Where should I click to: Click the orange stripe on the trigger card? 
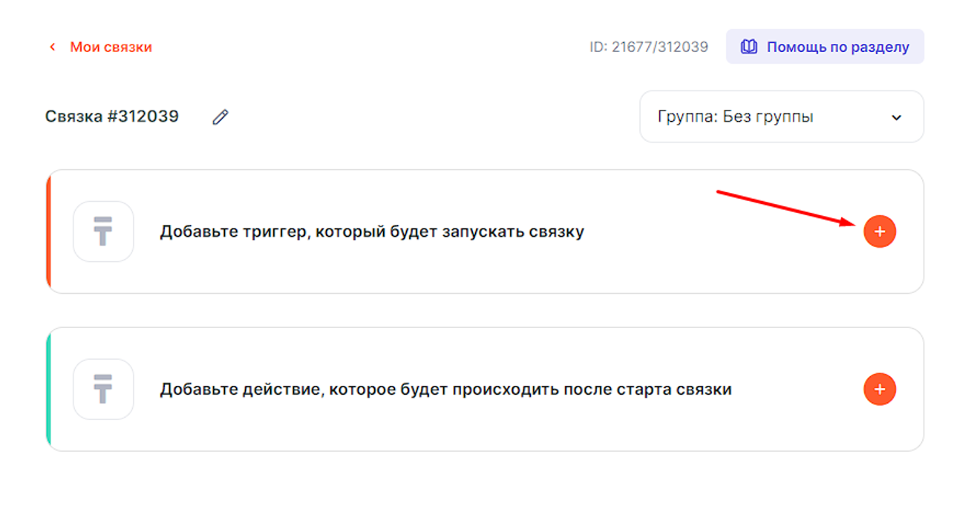click(x=48, y=231)
